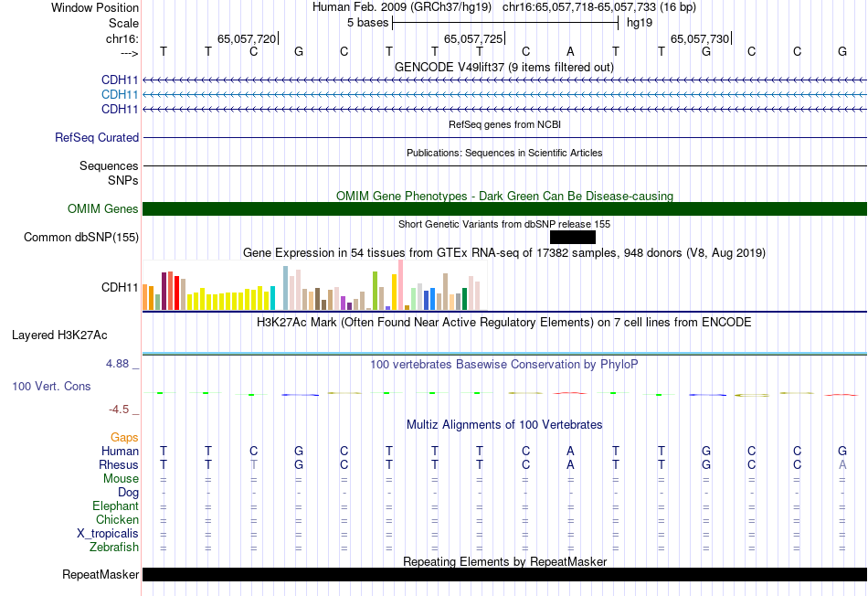Select the Chicken alignment row label
Viewport: 868px width, 596px height.
tap(117, 519)
